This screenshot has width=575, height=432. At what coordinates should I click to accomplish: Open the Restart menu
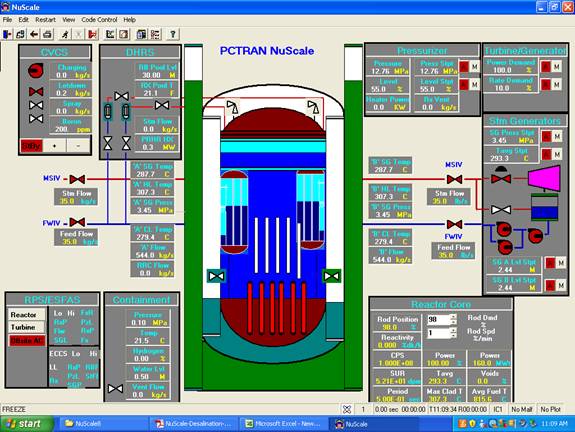tap(45, 19)
